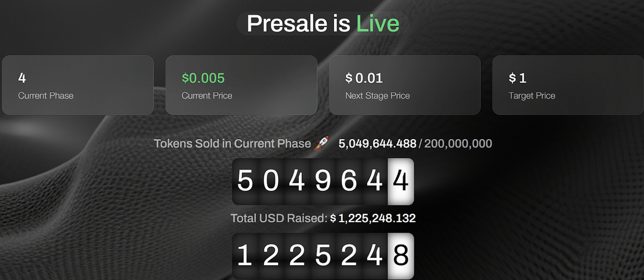Click the highlighted digit 8 in USD counter
Image resolution: width=644 pixels, height=280 pixels.
(401, 256)
